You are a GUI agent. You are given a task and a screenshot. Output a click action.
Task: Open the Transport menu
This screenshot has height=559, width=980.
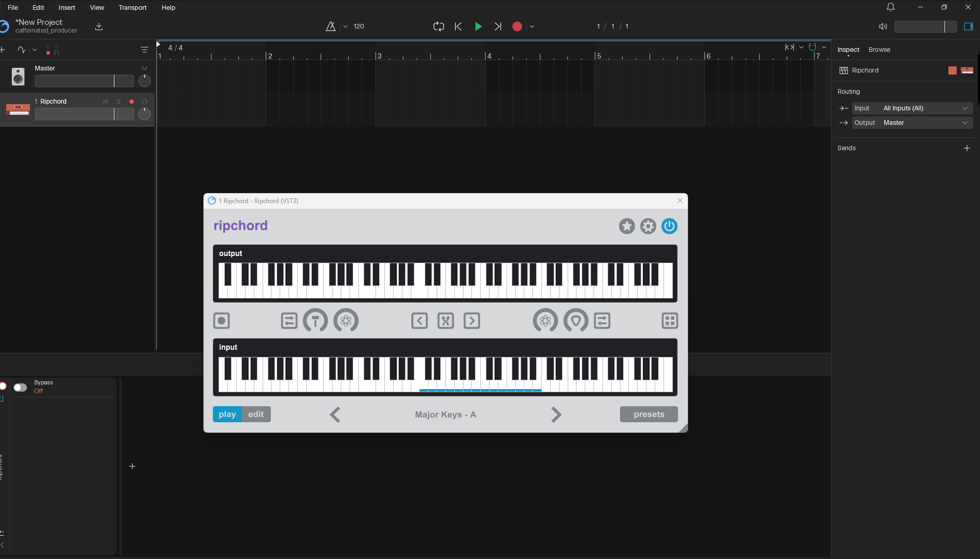coord(133,7)
